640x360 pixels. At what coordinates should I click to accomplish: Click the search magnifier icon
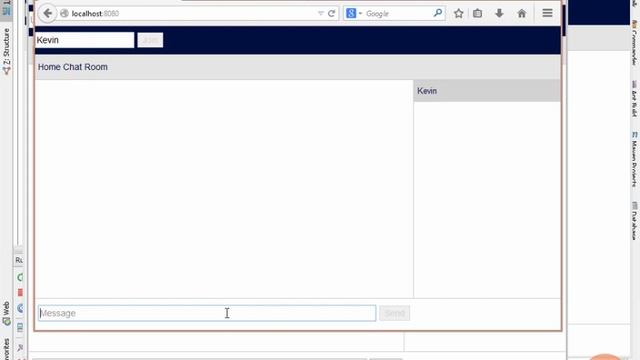click(x=438, y=13)
